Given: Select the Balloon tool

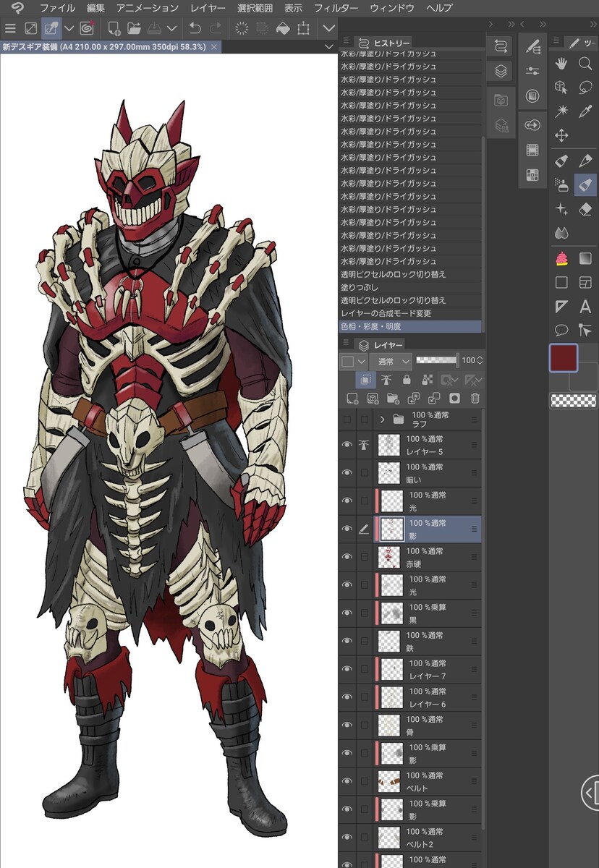Looking at the screenshot, I should [561, 331].
